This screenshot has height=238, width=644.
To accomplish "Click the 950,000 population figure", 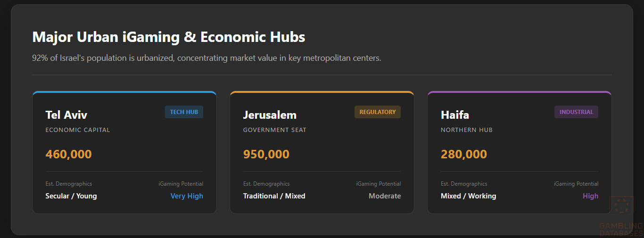I will 266,154.
